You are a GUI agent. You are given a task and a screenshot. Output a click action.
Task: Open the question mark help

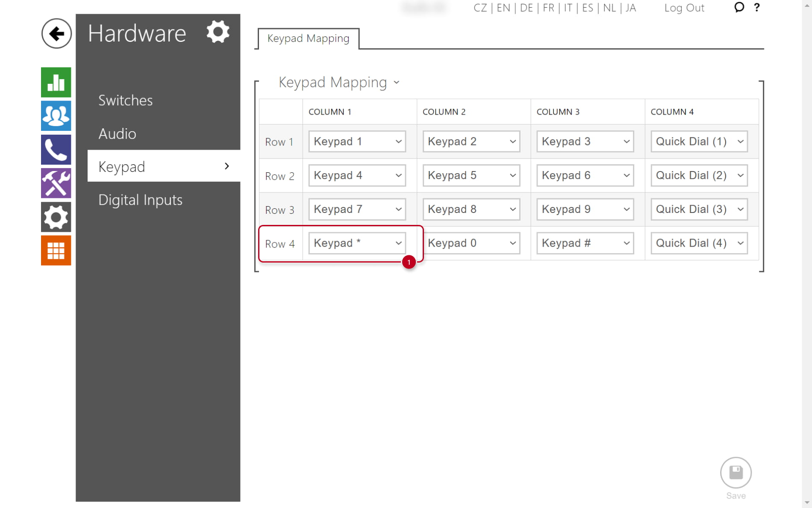coord(757,7)
